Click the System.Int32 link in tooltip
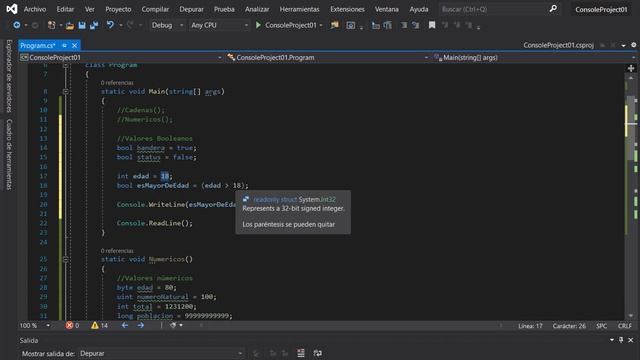This screenshot has width=640, height=360. (x=317, y=199)
